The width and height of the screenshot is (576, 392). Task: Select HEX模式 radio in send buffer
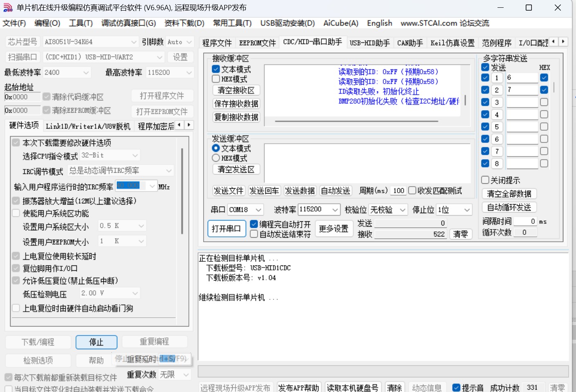(216, 158)
